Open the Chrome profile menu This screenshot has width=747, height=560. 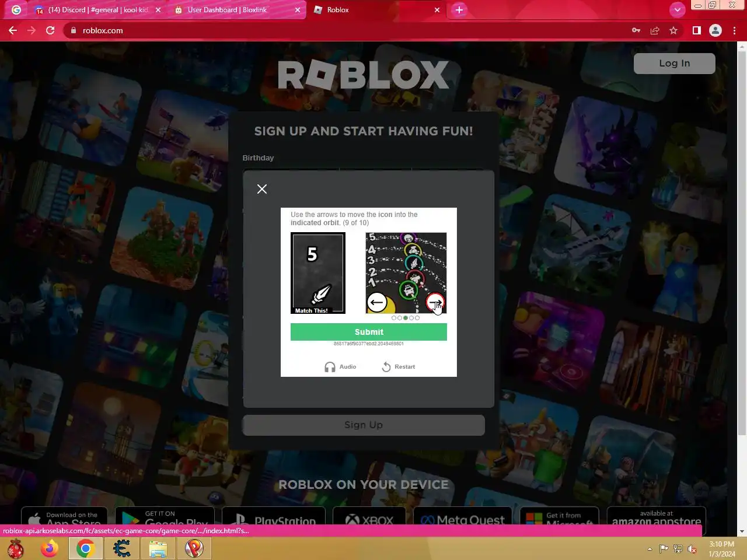(715, 30)
